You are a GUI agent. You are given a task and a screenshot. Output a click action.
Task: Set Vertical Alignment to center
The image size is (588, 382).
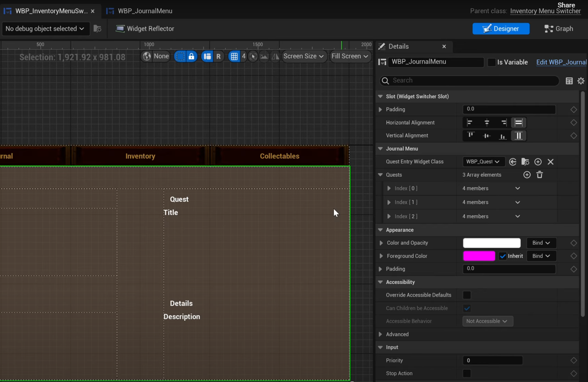pos(486,136)
